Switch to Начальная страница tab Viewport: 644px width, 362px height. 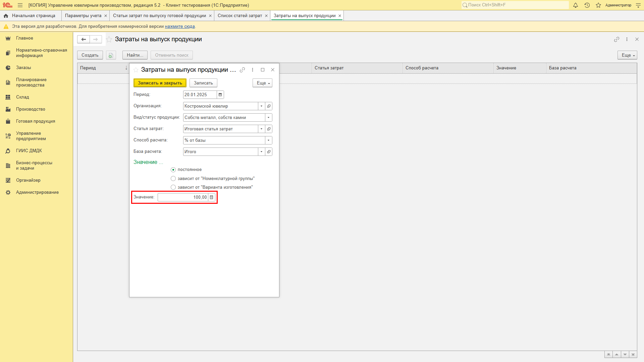click(x=31, y=16)
